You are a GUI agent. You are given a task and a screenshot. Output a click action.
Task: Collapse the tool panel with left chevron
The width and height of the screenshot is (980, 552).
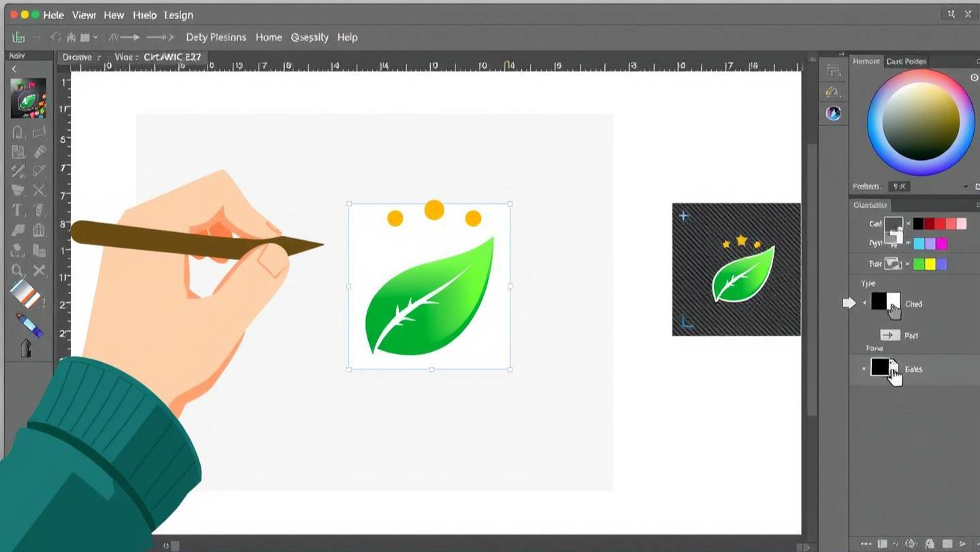coord(14,69)
